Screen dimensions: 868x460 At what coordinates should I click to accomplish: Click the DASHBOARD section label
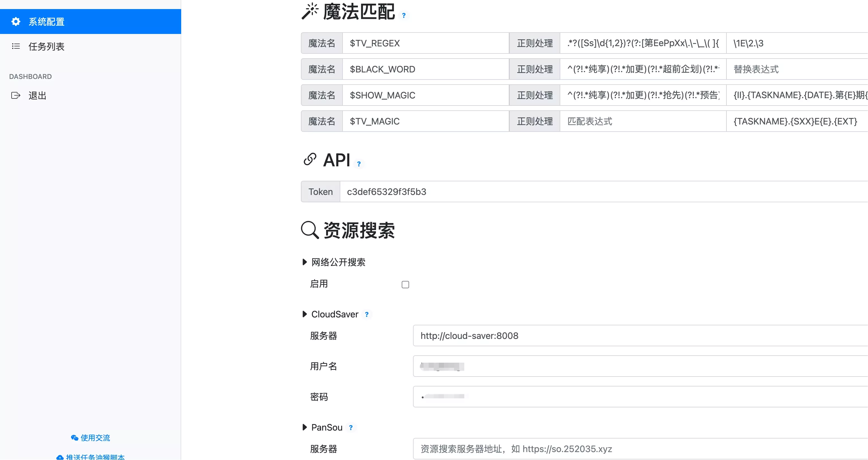coord(30,76)
